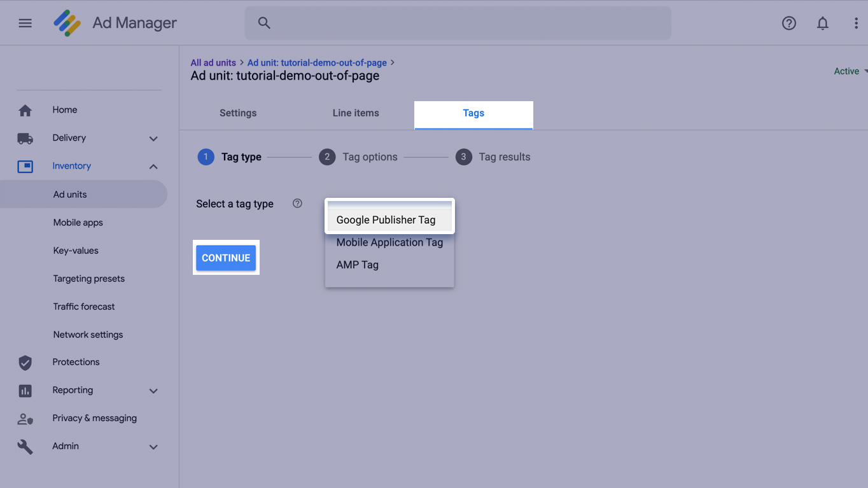Click the Inventory sidebar label
This screenshot has height=488, width=868.
tap(72, 166)
